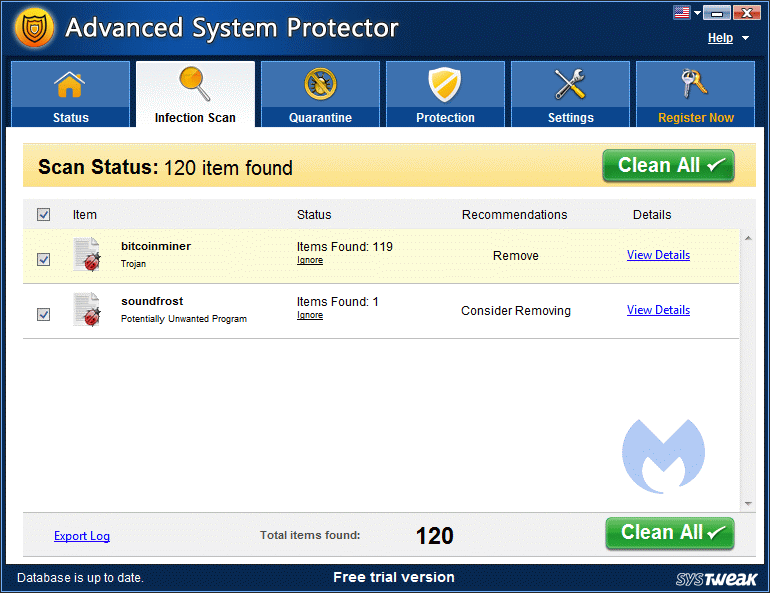Screen dimensions: 770x593
Task: Click the total count '120' at bottom
Action: [x=435, y=536]
